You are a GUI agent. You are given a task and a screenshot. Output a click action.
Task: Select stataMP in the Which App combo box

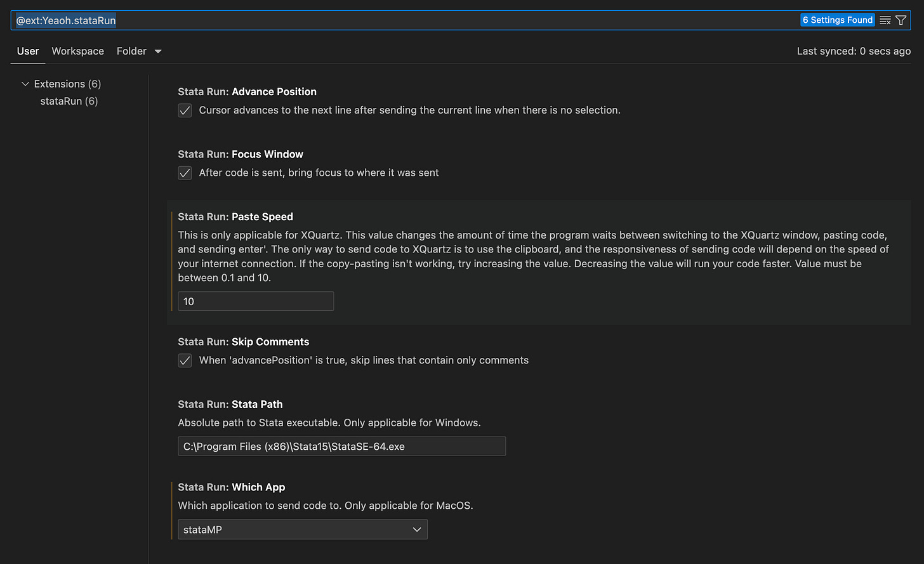click(x=303, y=529)
